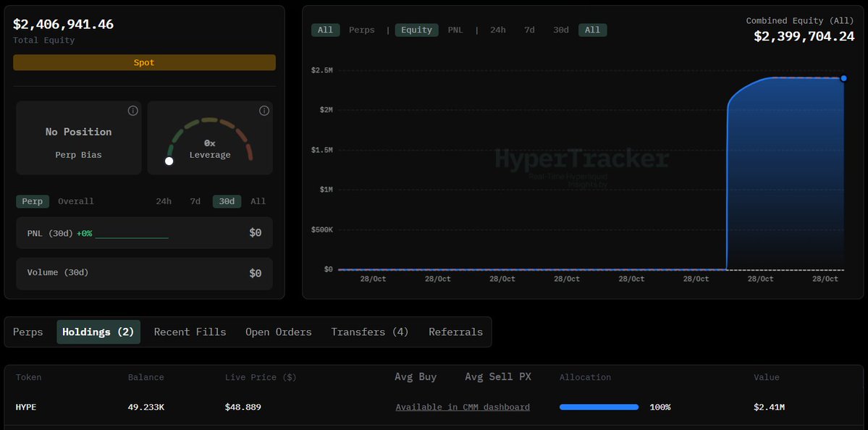Open the Perps tab

(28, 332)
